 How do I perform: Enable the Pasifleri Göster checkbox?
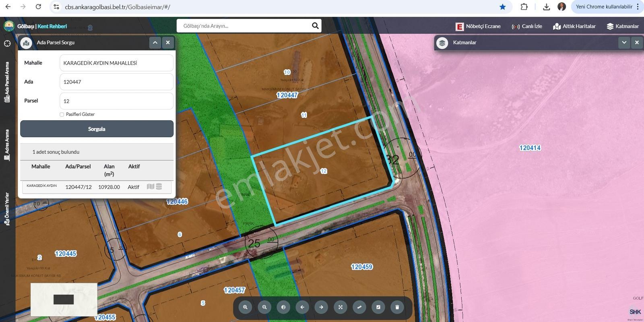click(62, 114)
